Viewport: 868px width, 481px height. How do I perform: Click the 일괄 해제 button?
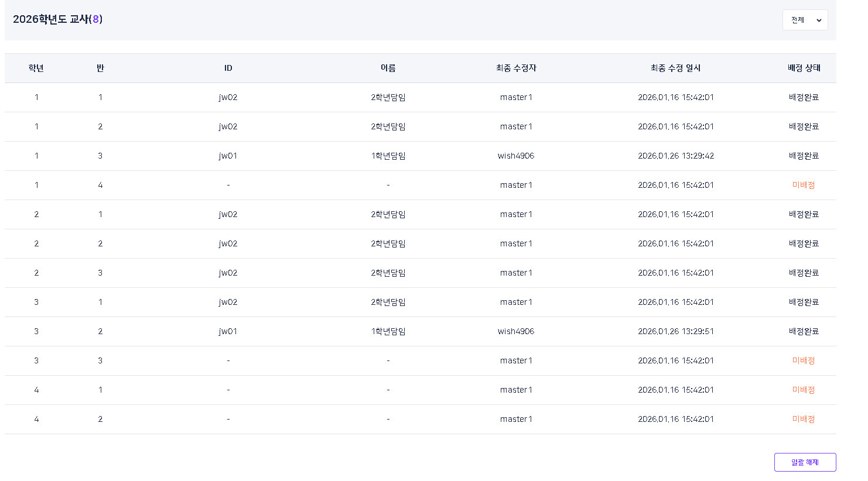point(805,462)
